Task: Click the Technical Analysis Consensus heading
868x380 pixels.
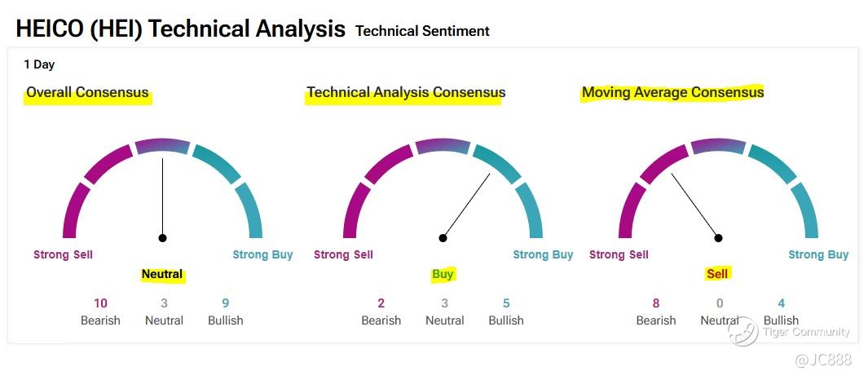Action: pos(406,93)
